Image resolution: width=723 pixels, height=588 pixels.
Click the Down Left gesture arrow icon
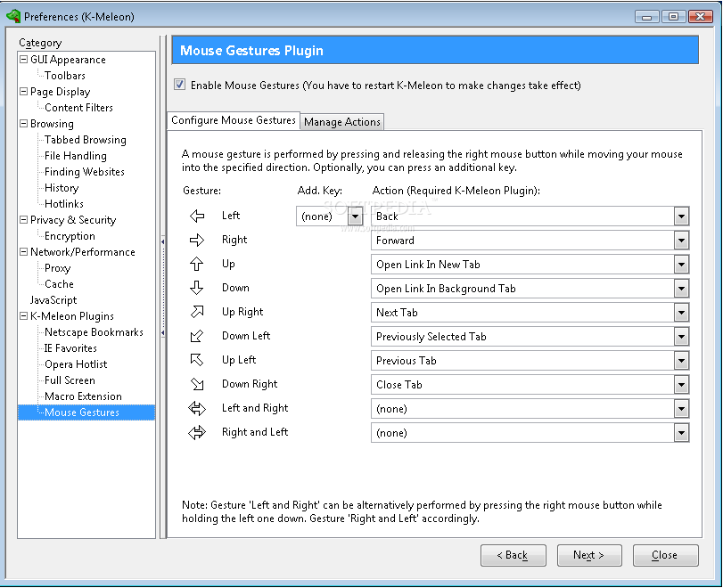(x=197, y=336)
